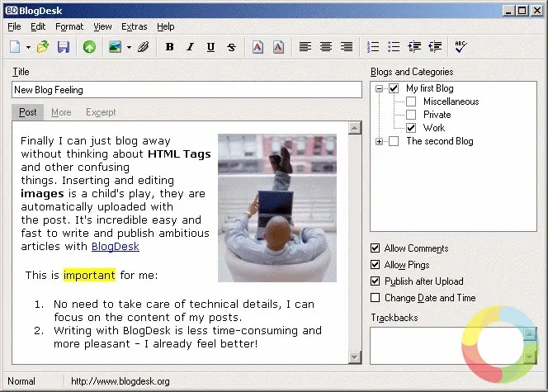Screen dimensions: 548x392
Task: Open the Edit menu
Action: pyautogui.click(x=38, y=26)
